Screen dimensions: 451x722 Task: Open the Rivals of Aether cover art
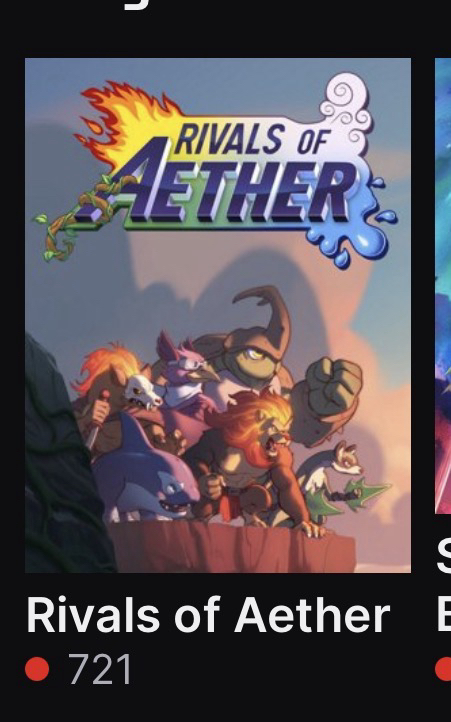[x=218, y=315]
